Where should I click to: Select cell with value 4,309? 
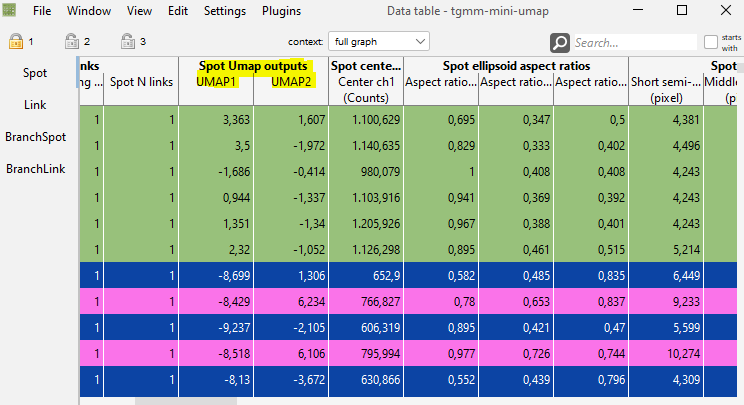point(666,380)
